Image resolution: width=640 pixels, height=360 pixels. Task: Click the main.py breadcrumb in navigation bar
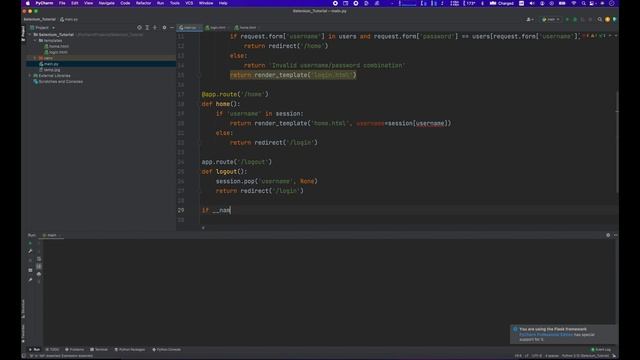(x=69, y=19)
